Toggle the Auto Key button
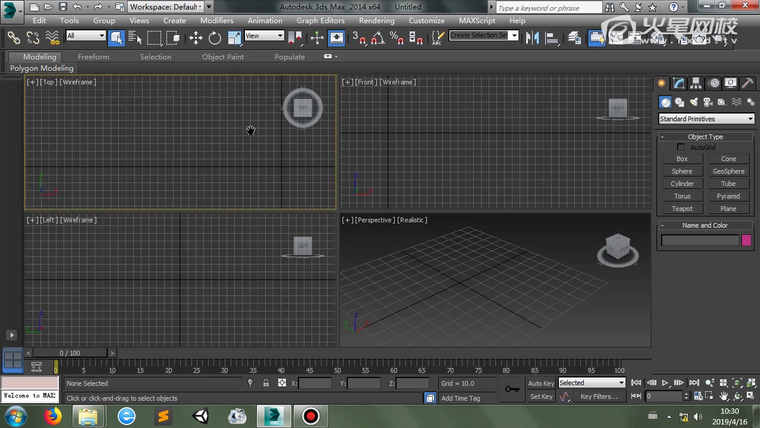 pos(541,383)
